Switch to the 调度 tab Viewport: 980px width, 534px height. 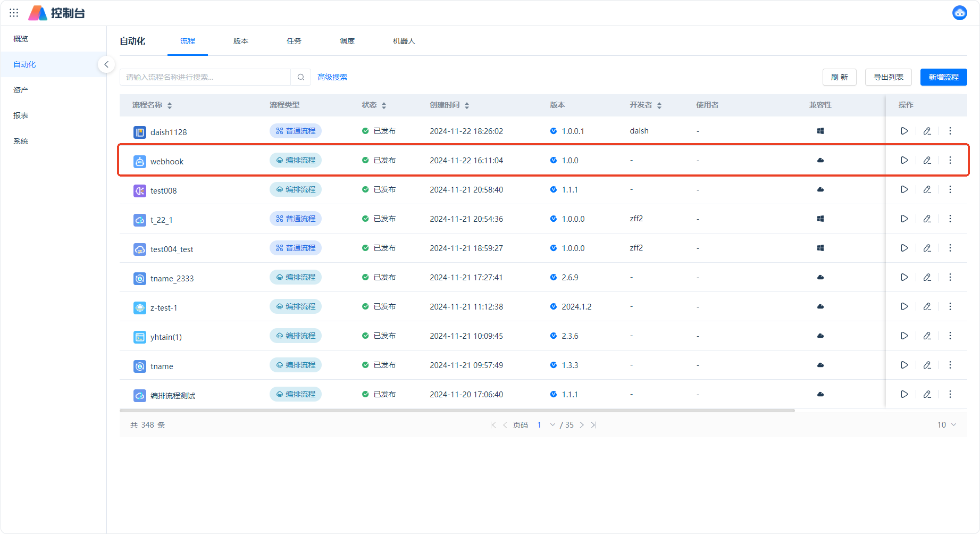347,41
